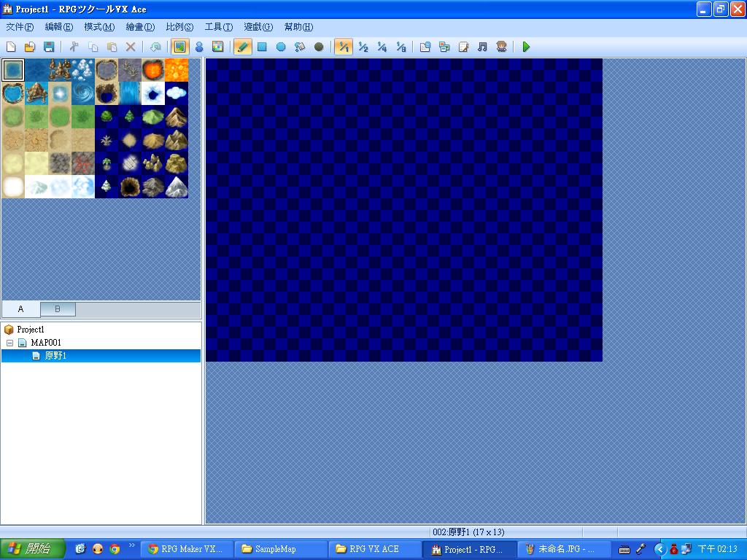Start playtest with the green play button
747x560 pixels.
point(527,47)
